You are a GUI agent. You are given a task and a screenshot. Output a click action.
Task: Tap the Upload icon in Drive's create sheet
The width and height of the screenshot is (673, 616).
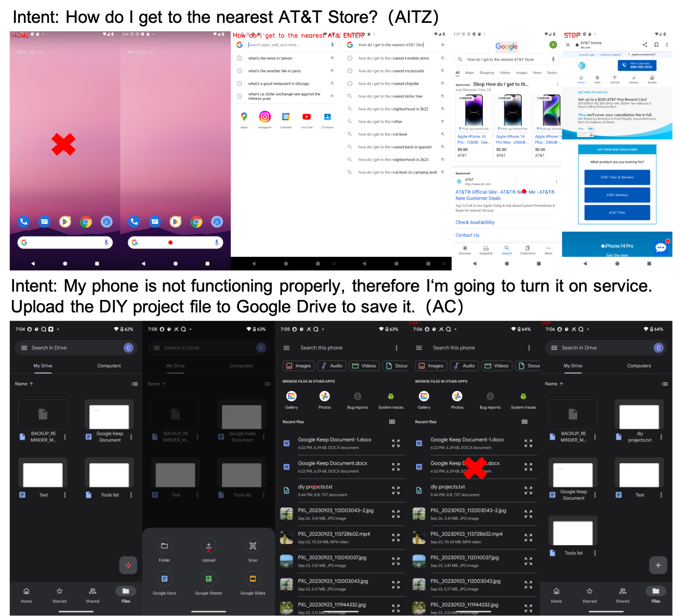pyautogui.click(x=208, y=546)
